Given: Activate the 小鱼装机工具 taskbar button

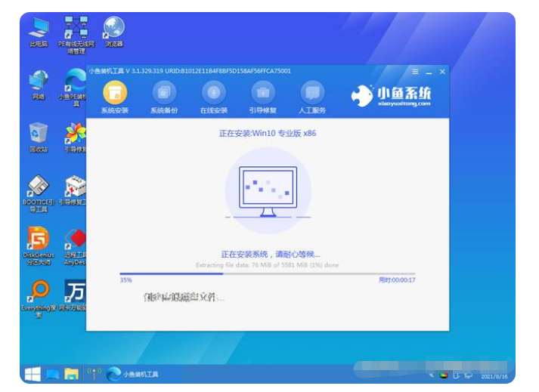Looking at the screenshot, I should click(x=132, y=374).
